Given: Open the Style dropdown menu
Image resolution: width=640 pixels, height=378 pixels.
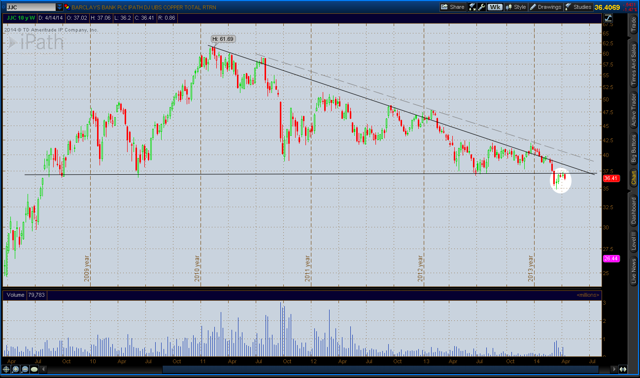Looking at the screenshot, I should (x=516, y=7).
